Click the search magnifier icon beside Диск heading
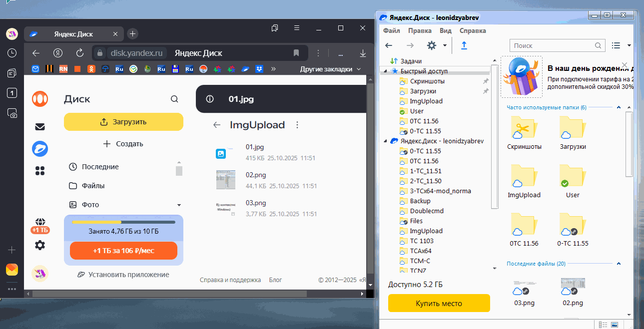 174,99
